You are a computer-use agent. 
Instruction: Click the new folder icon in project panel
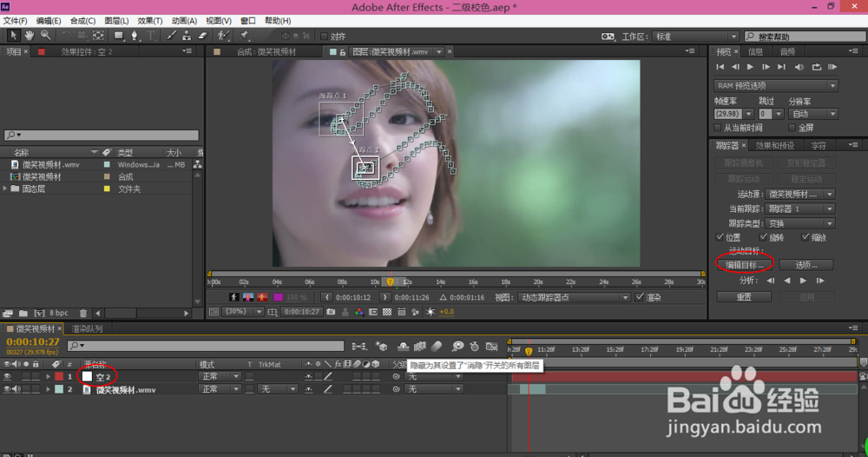point(23,314)
